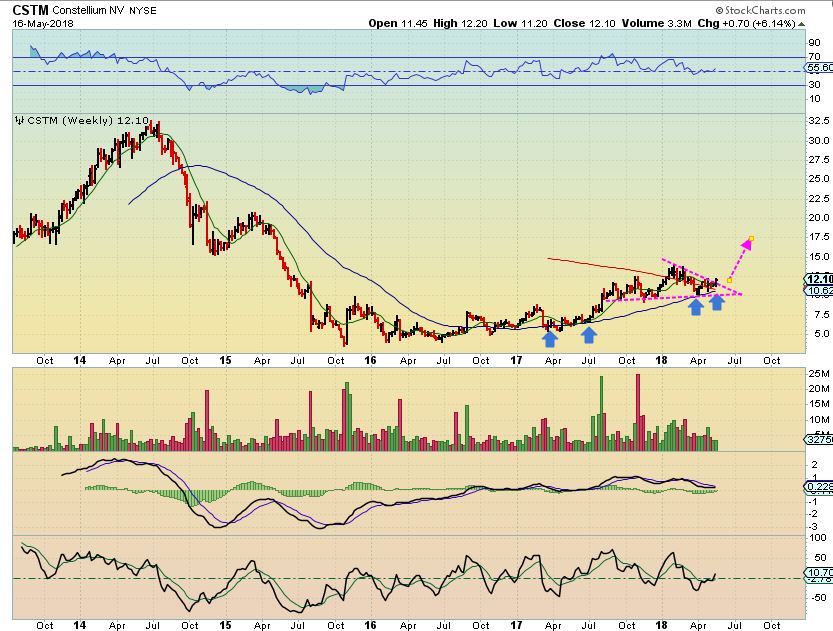
Task: Click the 27.5 price axis label
Action: (819, 160)
